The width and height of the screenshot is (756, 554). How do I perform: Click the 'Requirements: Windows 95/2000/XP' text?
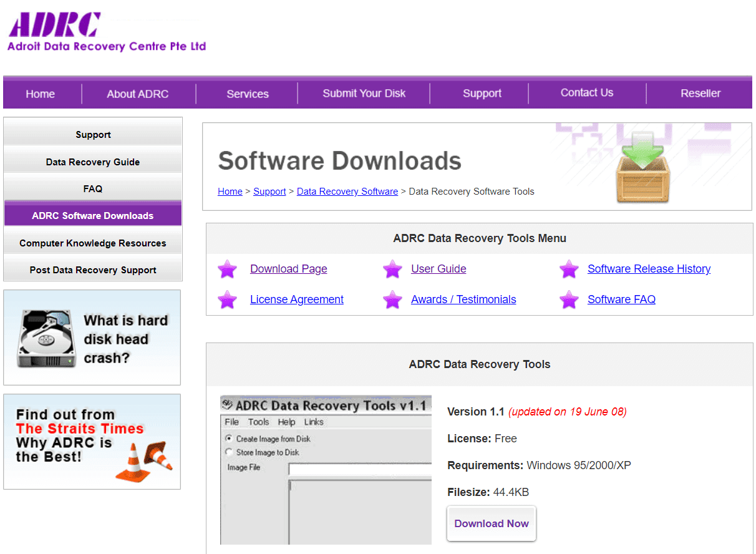pos(540,465)
